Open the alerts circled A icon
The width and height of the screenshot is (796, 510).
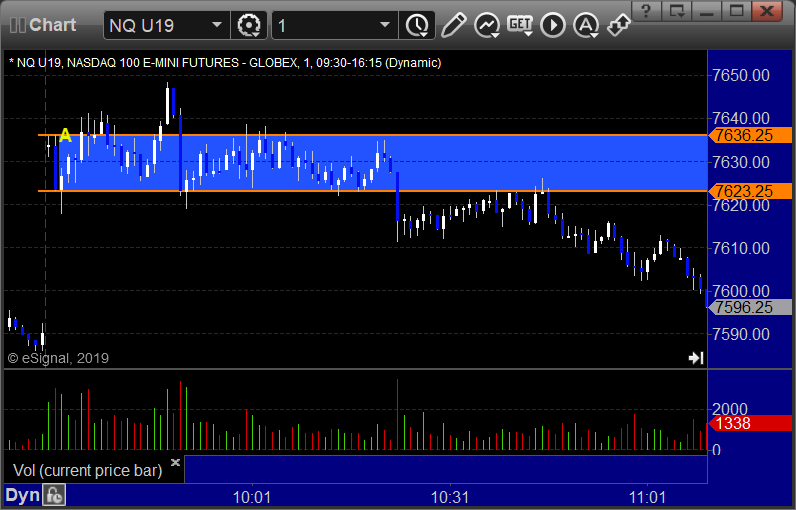point(586,25)
